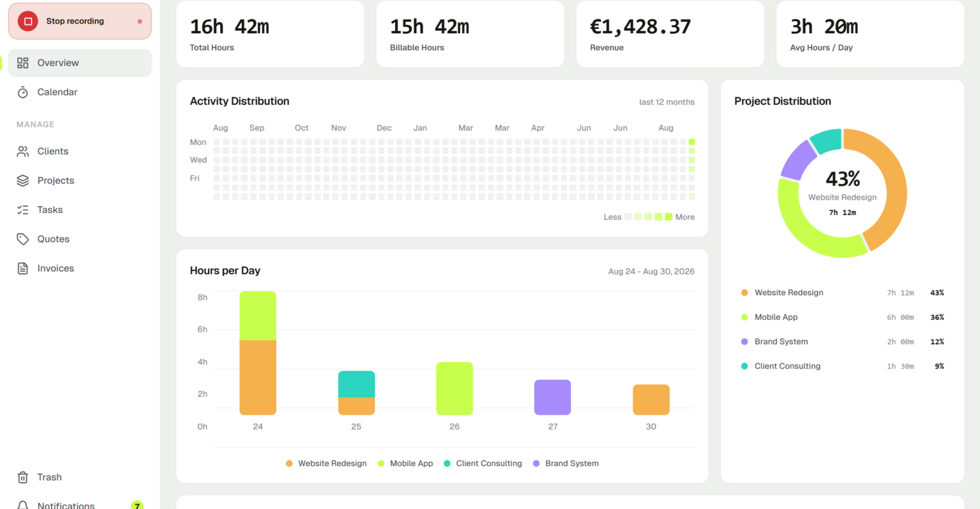
Task: Click the Quotes tag icon
Action: coord(23,239)
